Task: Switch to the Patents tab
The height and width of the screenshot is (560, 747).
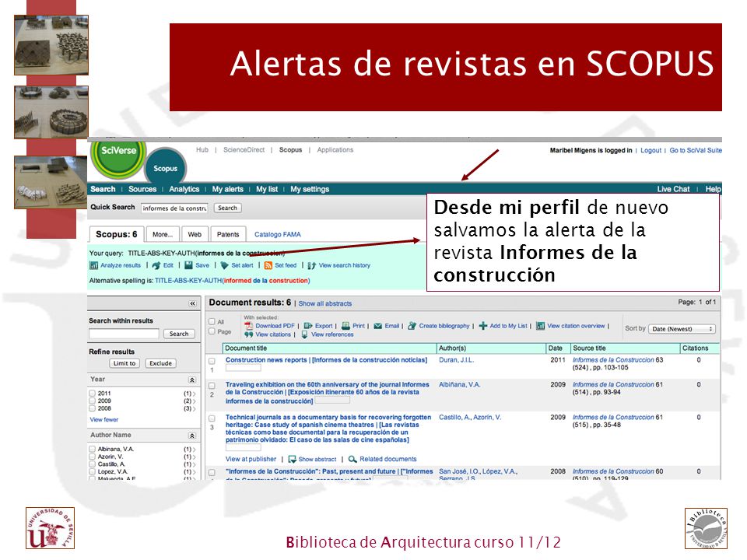Action: coord(228,234)
